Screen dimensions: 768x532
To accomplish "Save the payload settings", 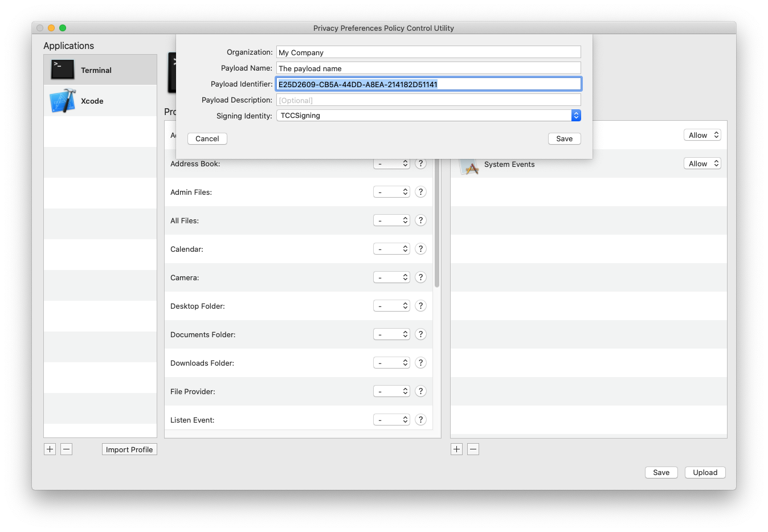I will [564, 138].
